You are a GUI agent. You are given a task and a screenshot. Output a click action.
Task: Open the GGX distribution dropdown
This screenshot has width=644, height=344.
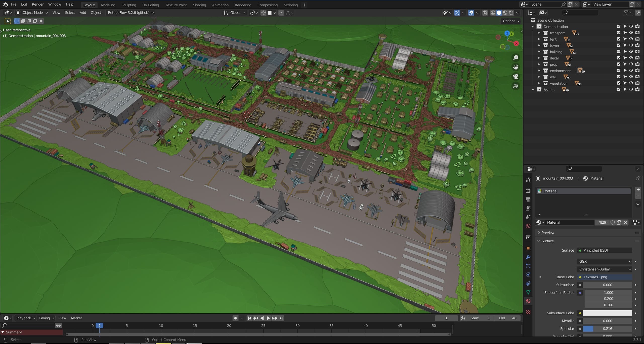click(x=605, y=261)
